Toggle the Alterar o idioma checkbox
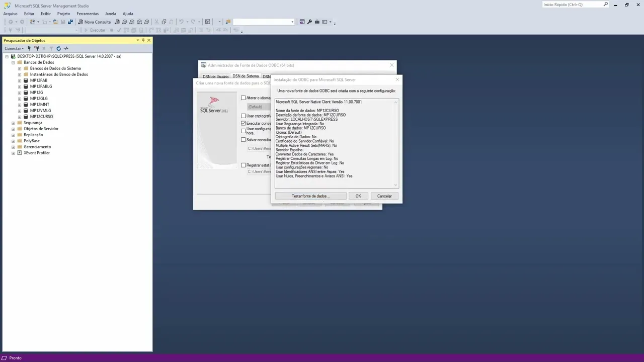The height and width of the screenshot is (362, 644). [244, 98]
